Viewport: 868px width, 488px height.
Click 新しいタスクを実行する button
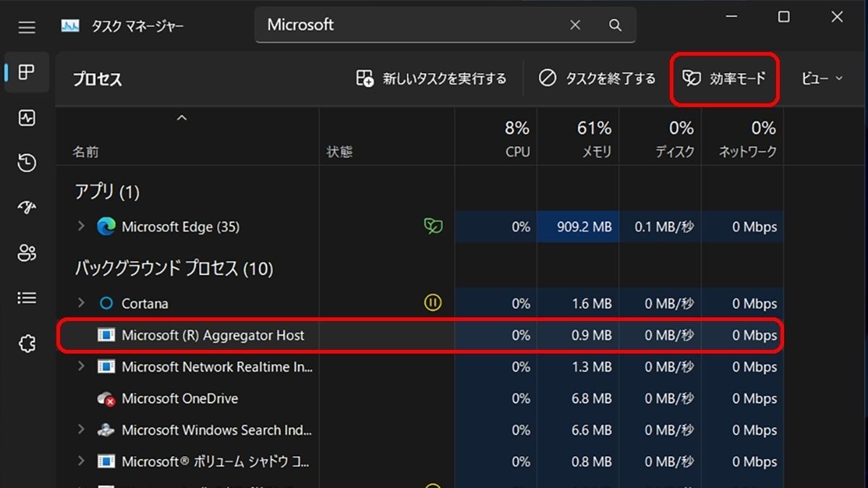click(x=431, y=79)
